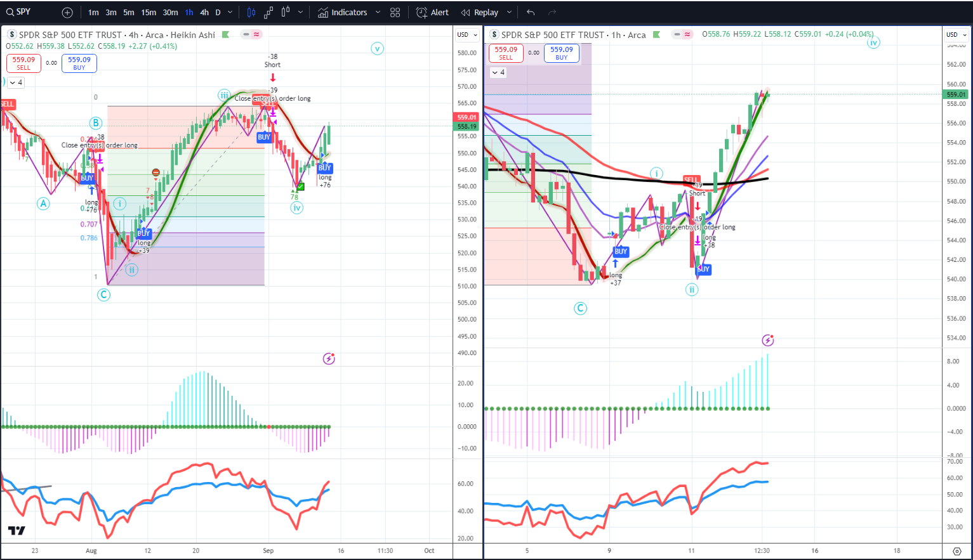Switch to the D daily timeframe
Screen dimensions: 973x560
(218, 12)
